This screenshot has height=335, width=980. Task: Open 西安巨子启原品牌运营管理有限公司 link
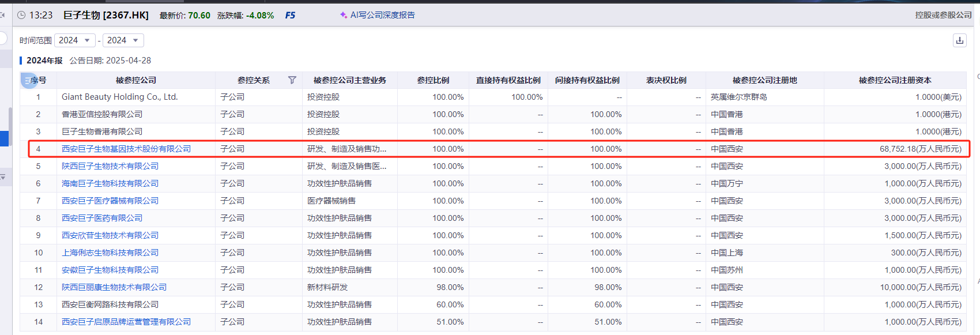(126, 322)
